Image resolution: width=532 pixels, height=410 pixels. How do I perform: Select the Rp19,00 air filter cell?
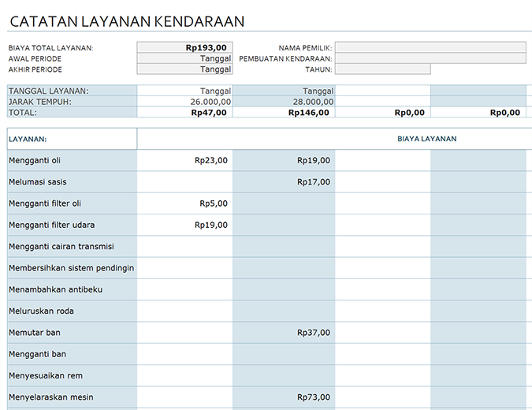click(185, 225)
